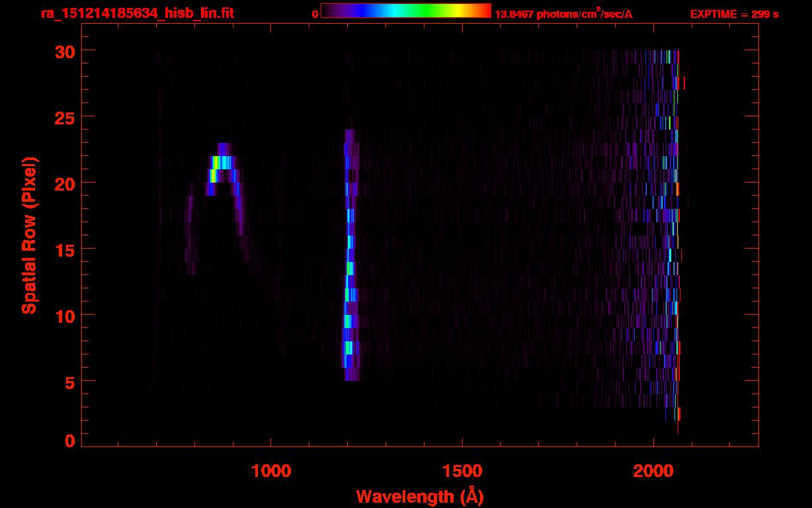
Task: Click the color bar minimum value 0
Action: coord(315,14)
